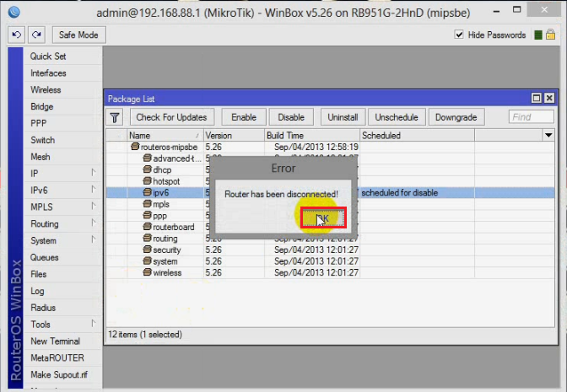Click the Unschedule button
Viewport: 567px width, 392px height.
(397, 117)
